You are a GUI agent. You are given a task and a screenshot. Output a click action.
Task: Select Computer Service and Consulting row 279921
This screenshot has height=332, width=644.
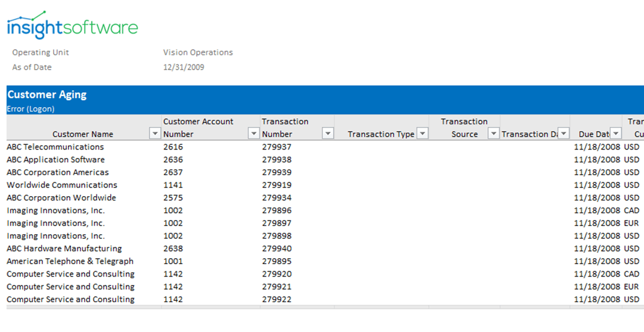click(70, 287)
